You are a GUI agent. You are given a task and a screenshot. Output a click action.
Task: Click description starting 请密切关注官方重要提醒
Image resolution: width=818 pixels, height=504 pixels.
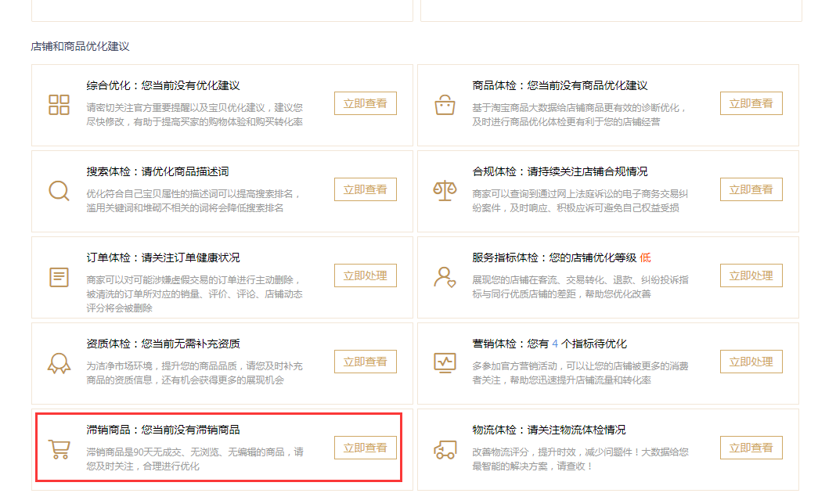195,115
